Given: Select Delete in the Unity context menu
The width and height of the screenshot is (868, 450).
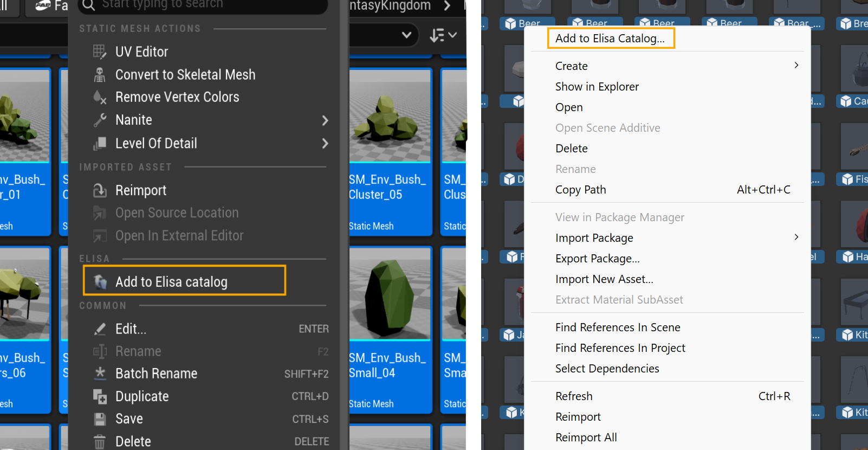Looking at the screenshot, I should click(x=572, y=149).
